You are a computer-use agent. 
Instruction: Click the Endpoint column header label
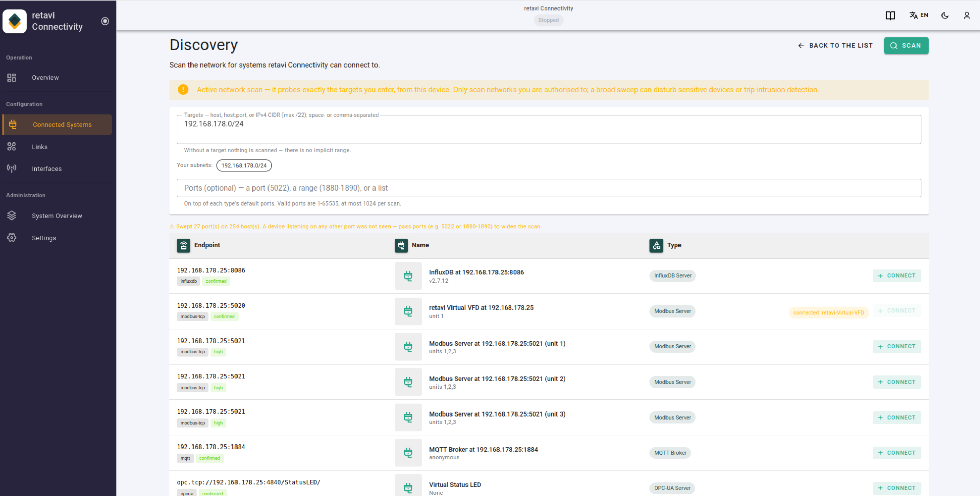coord(207,246)
